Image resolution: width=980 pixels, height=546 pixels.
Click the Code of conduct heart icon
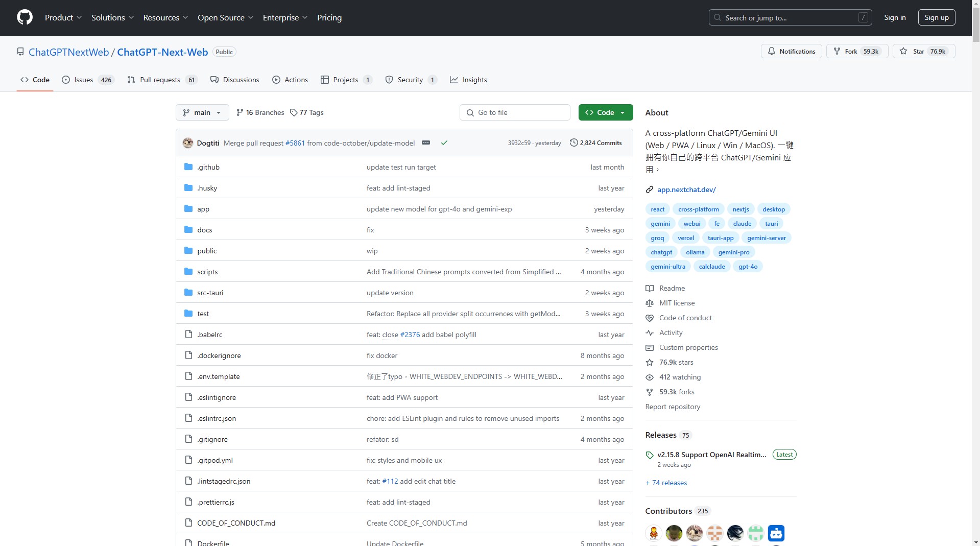point(650,318)
